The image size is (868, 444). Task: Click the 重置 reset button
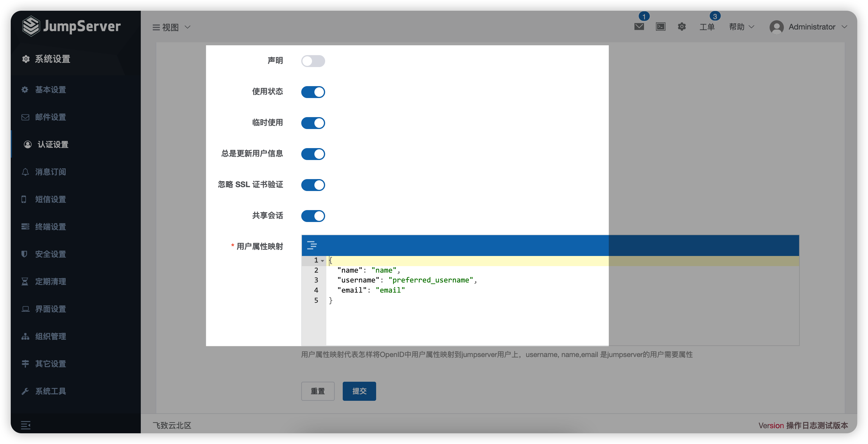317,391
